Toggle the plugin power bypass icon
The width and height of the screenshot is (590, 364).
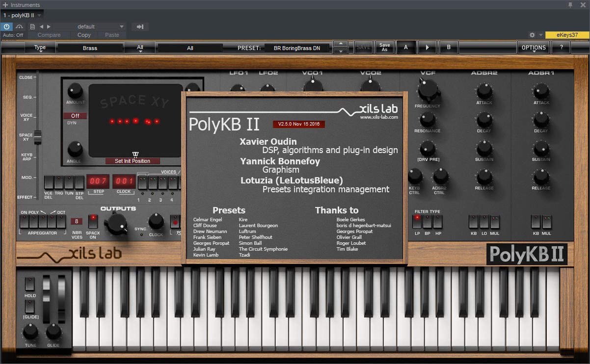point(7,26)
